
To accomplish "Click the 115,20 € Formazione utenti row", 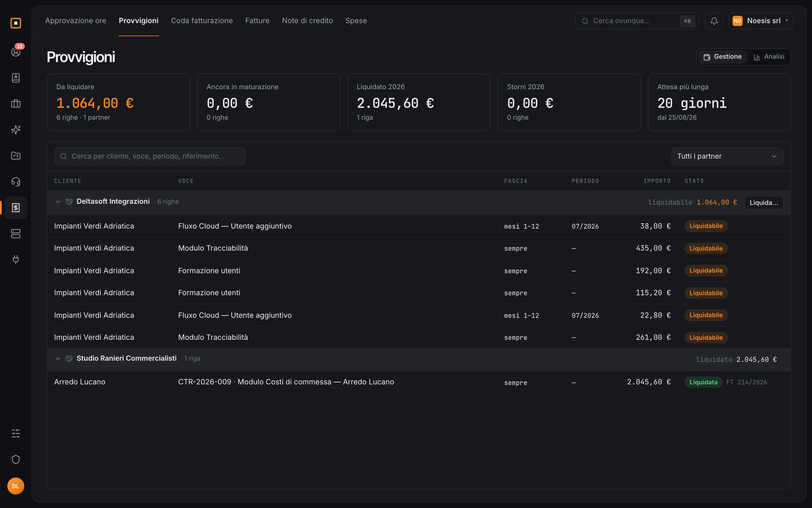I will coord(419,293).
